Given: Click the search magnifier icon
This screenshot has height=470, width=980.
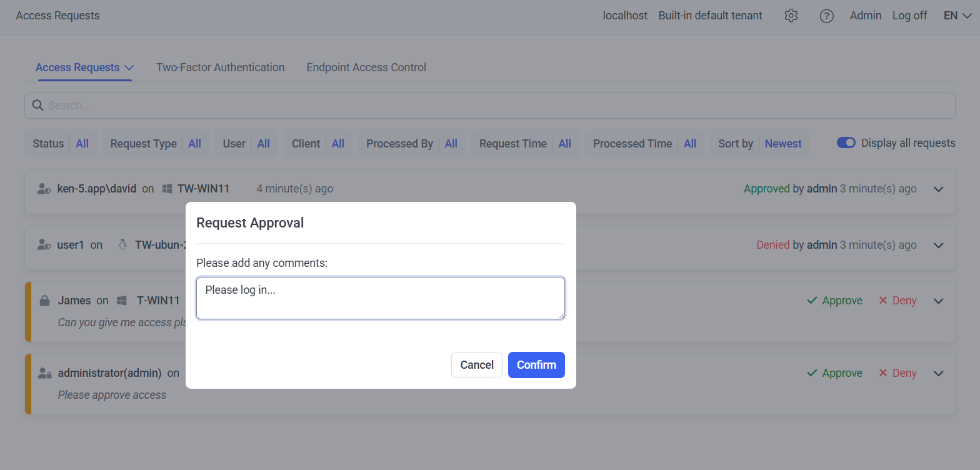Looking at the screenshot, I should point(37,105).
